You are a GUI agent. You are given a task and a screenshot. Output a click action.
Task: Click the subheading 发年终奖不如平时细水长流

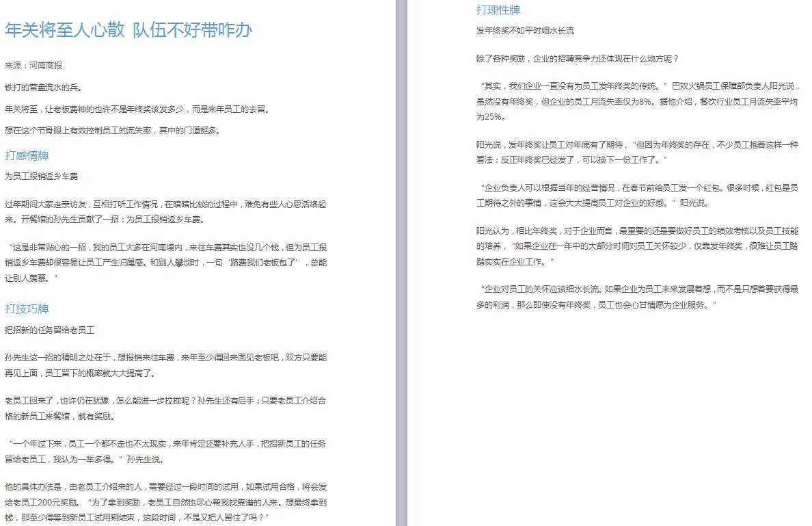pos(525,31)
